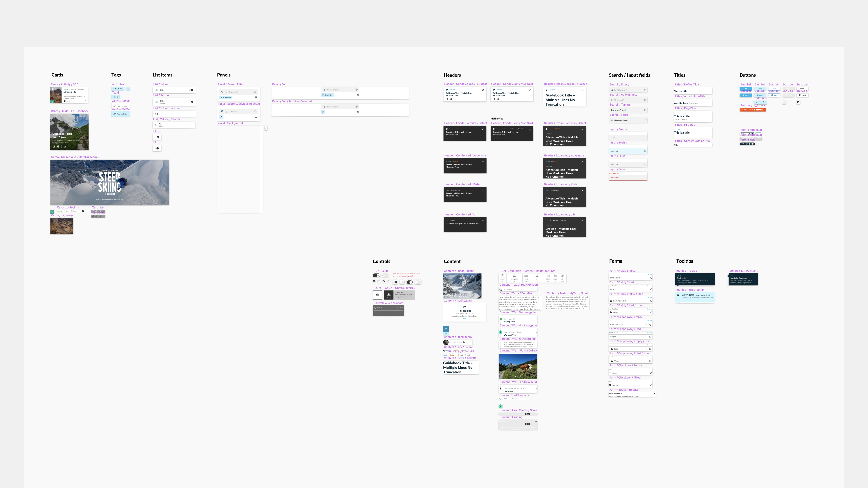Image resolution: width=868 pixels, height=488 pixels.
Task: Close the large expanded Guidebook Title header
Action: [582, 90]
